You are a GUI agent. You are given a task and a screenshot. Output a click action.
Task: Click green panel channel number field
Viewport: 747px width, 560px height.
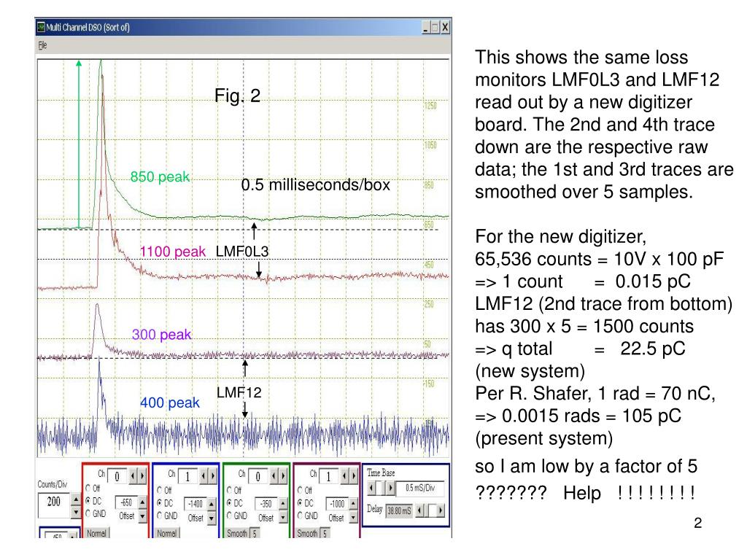point(258,475)
